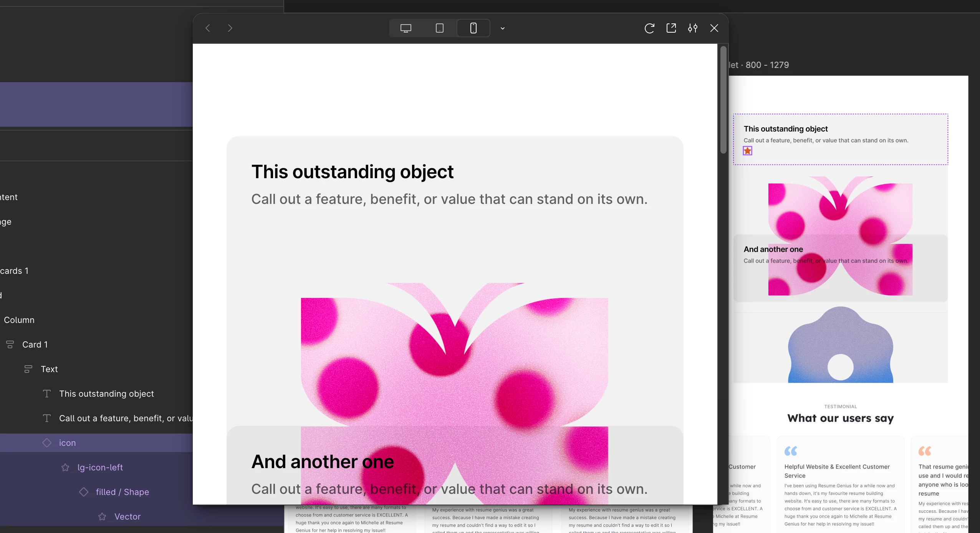The width and height of the screenshot is (980, 533).
Task: Click the purple flower shape on canvas
Action: pos(840,344)
